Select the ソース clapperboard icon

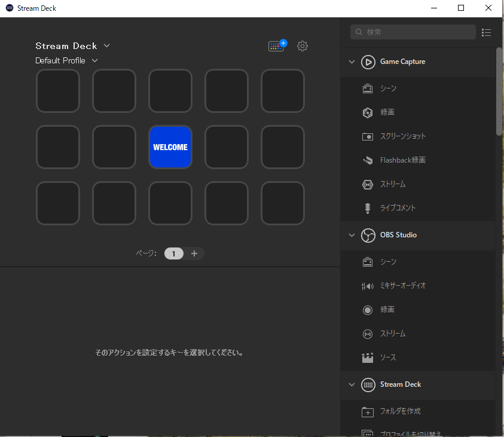pyautogui.click(x=368, y=357)
